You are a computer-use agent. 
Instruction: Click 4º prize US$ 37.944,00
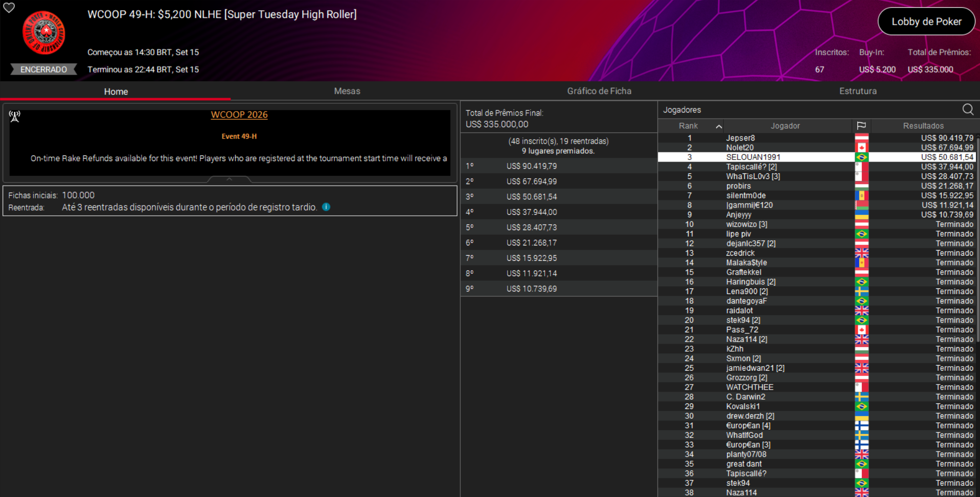[x=559, y=212]
